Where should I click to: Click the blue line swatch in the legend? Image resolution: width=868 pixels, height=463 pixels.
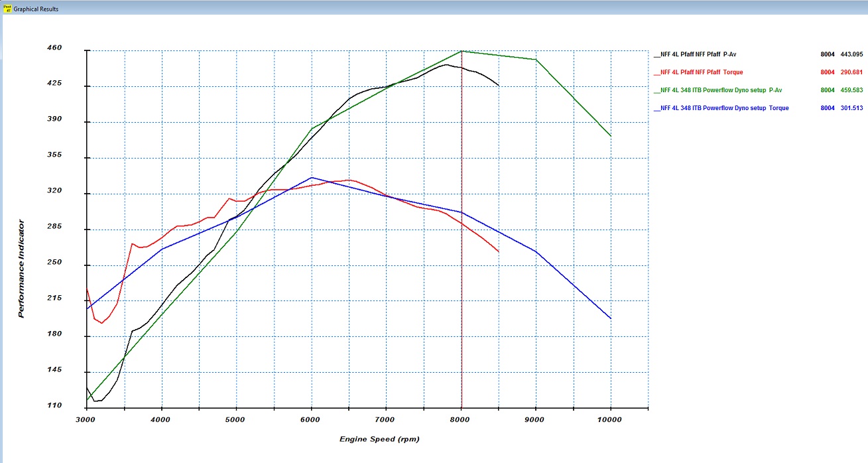tap(656, 109)
